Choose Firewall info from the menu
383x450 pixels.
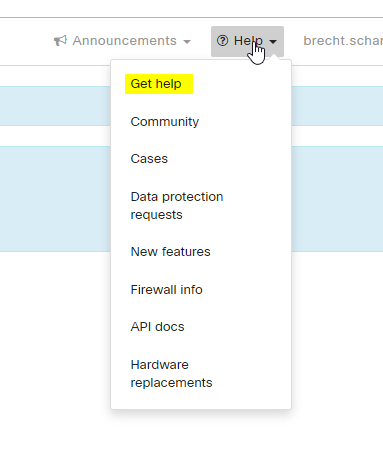tap(166, 290)
